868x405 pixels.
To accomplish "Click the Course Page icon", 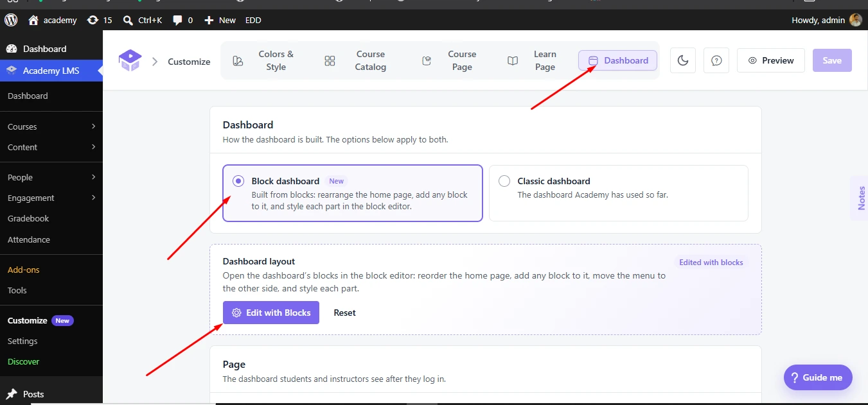I will [427, 61].
